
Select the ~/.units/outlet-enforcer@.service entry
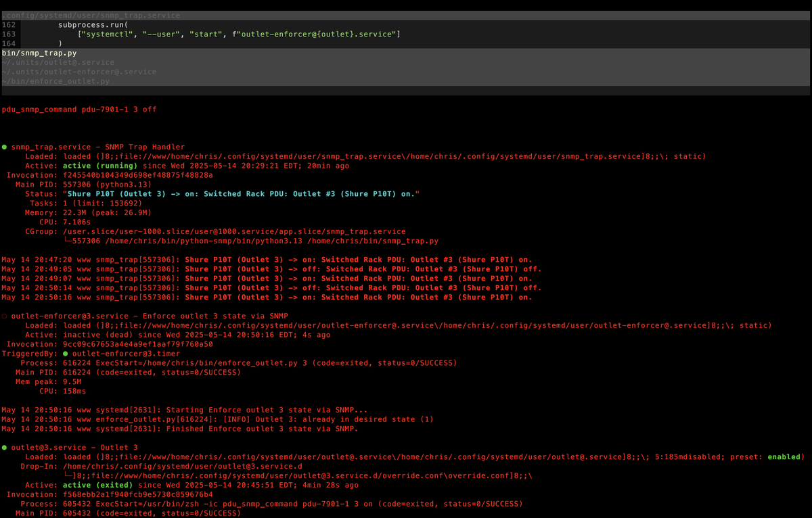coord(79,72)
